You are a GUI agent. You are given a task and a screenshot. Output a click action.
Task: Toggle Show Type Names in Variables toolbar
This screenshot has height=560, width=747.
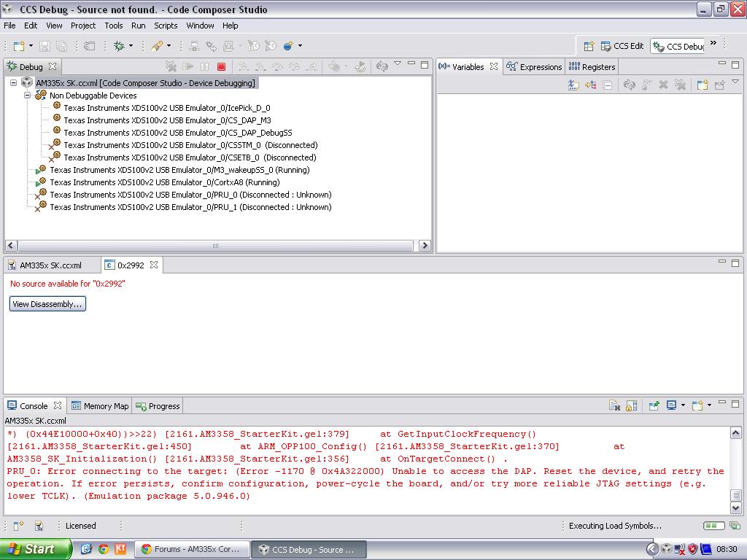[x=573, y=85]
